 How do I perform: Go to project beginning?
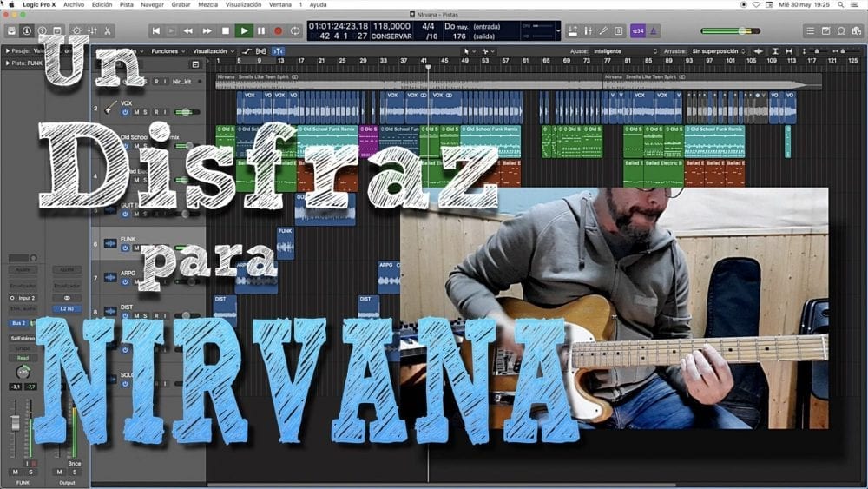pyautogui.click(x=156, y=31)
